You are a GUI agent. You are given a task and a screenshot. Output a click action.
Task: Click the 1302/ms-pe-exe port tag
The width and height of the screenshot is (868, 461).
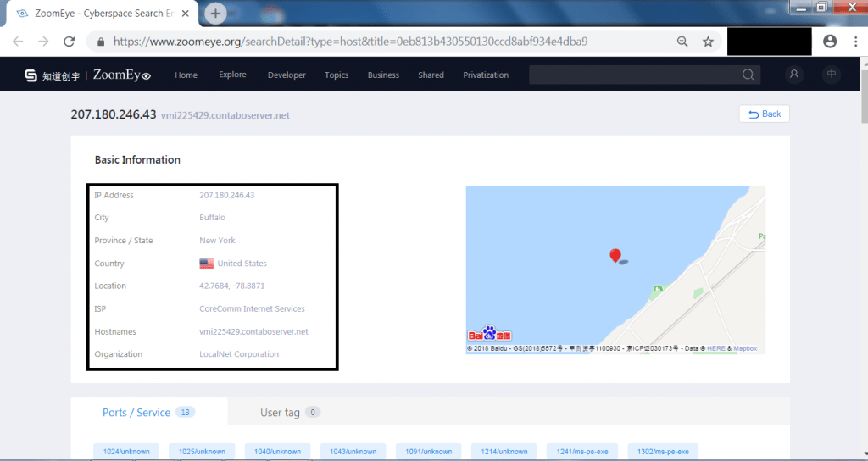coord(663,452)
